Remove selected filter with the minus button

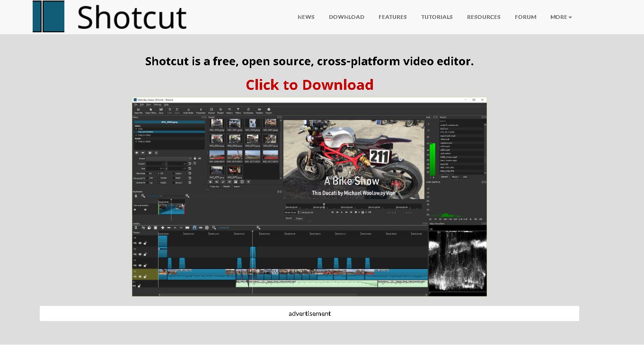coord(143,153)
